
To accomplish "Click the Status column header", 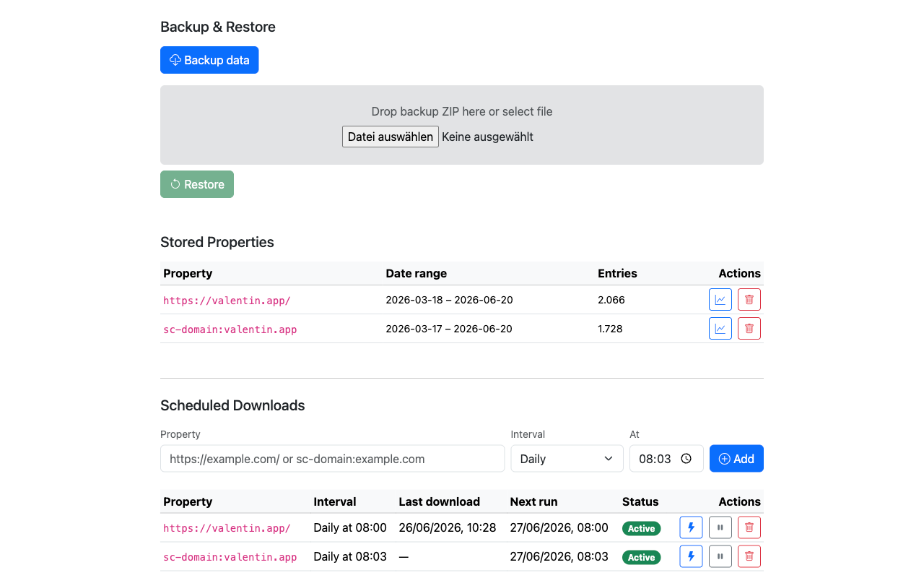I will tap(640, 501).
